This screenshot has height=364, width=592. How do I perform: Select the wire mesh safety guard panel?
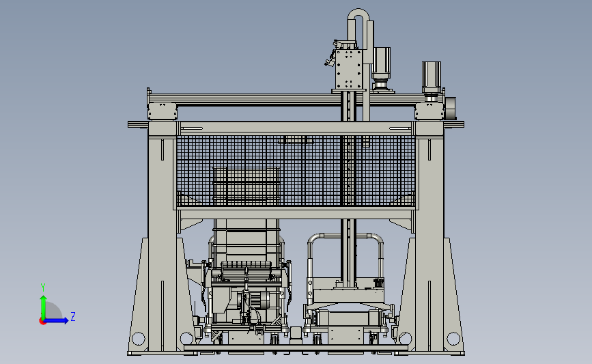pyautogui.click(x=296, y=171)
